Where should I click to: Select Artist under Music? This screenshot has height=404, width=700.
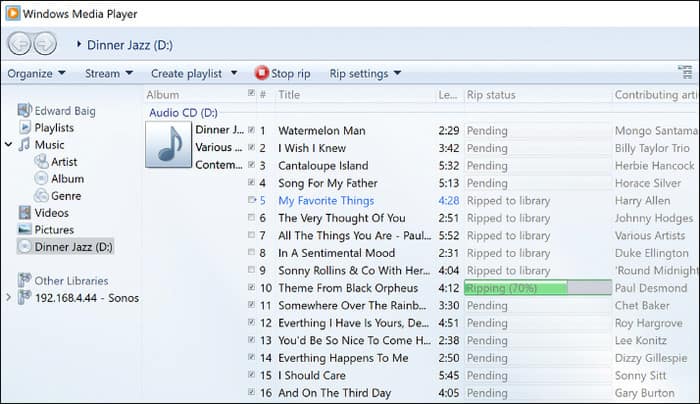point(64,162)
